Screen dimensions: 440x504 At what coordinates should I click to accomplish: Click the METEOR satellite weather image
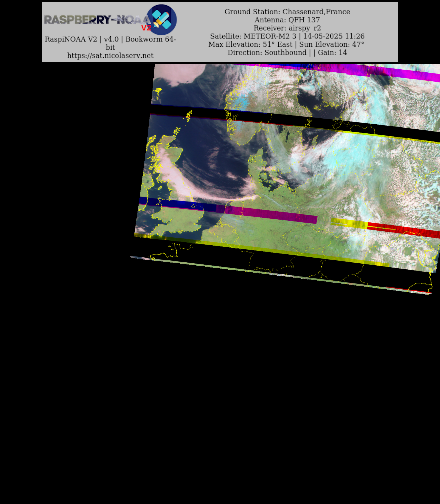(x=285, y=179)
